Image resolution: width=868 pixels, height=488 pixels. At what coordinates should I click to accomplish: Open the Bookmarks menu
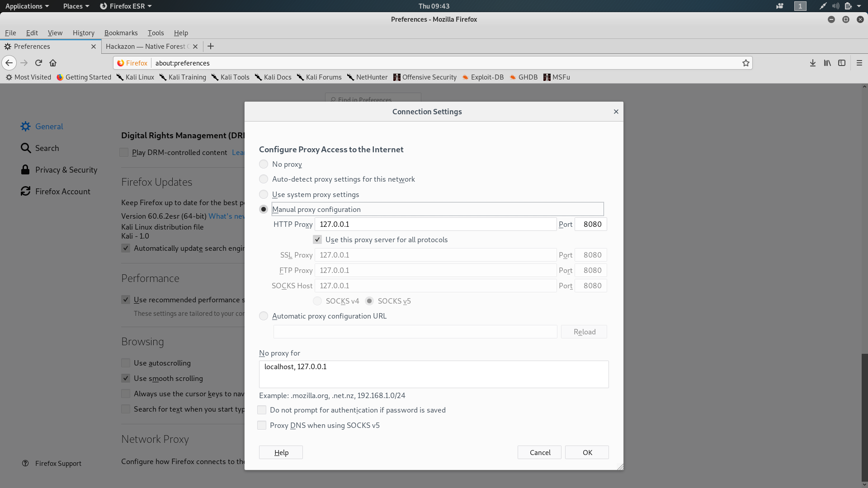(120, 33)
